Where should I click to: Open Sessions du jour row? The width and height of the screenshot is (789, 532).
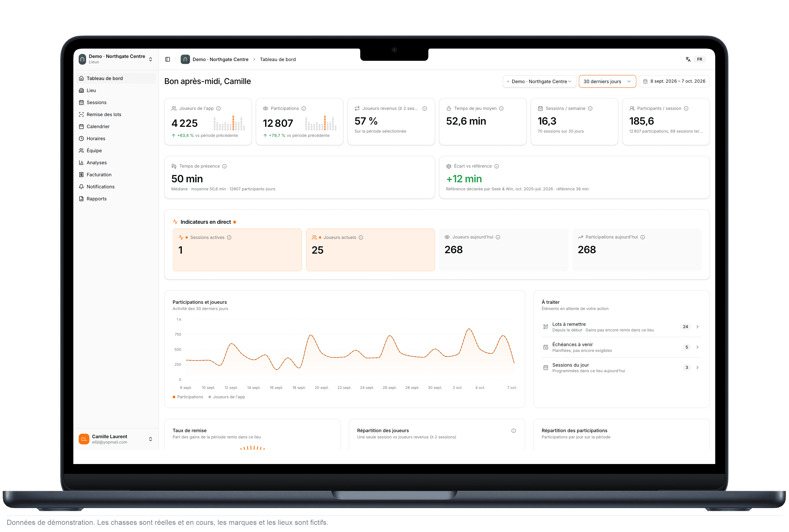621,368
